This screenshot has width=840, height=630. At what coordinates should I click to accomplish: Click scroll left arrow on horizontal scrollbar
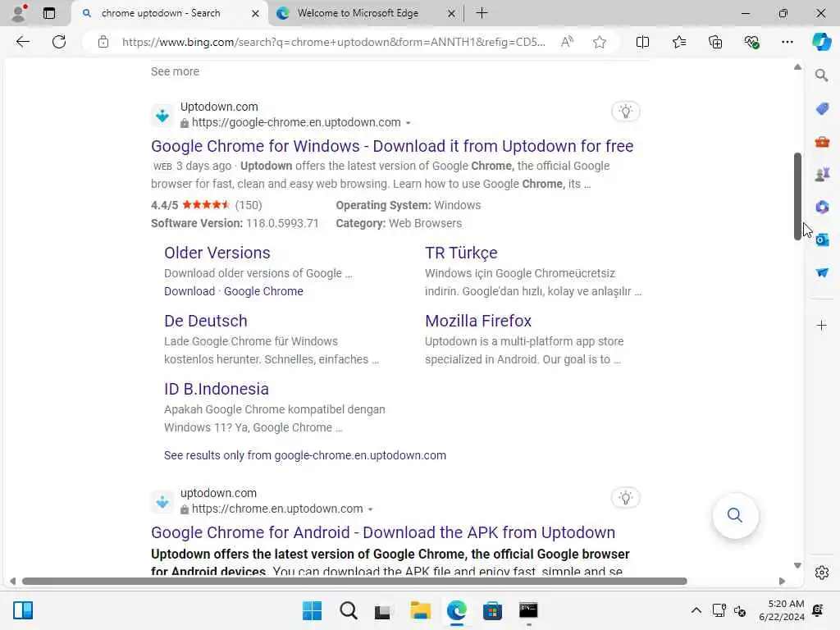(x=12, y=582)
